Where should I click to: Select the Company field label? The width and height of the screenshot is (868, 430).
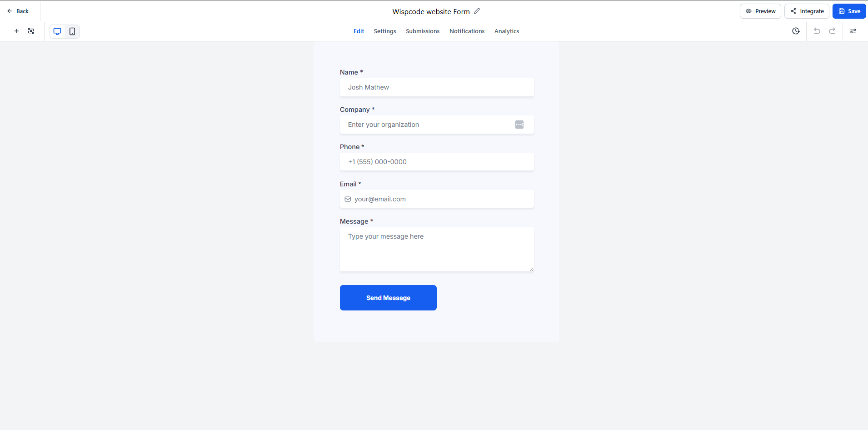[357, 110]
